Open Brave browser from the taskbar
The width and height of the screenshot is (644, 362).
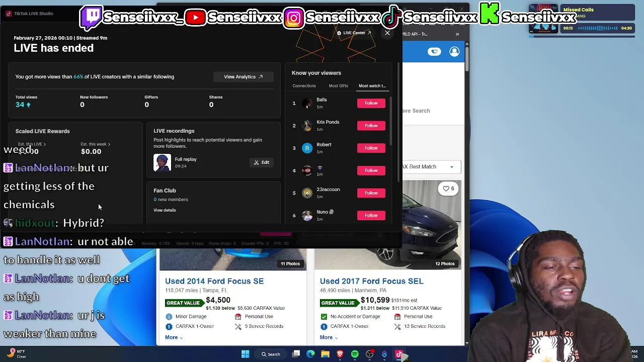tap(340, 354)
